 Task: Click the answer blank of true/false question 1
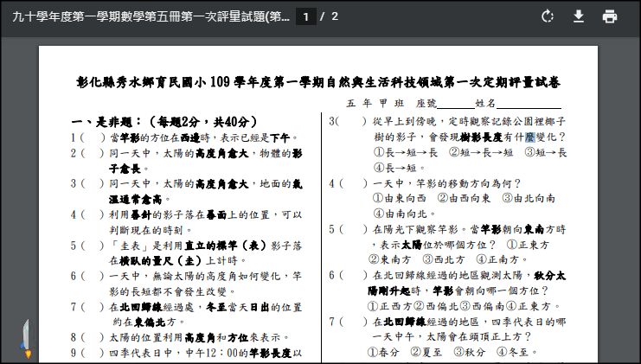coord(93,138)
